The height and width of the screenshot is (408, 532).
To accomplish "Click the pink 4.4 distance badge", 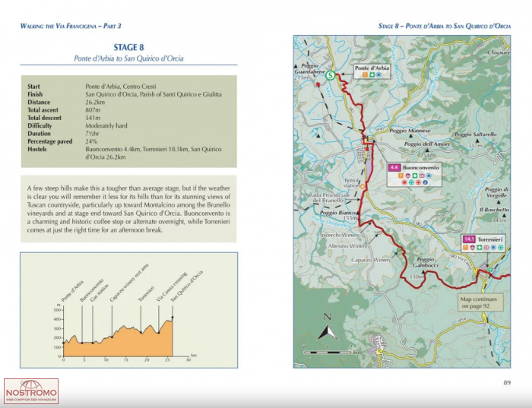I will coord(394,168).
